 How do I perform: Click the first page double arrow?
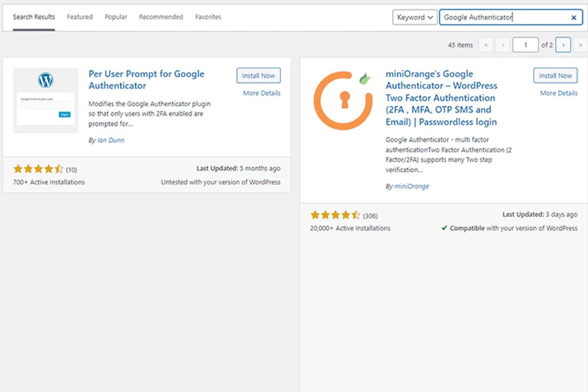(486, 45)
